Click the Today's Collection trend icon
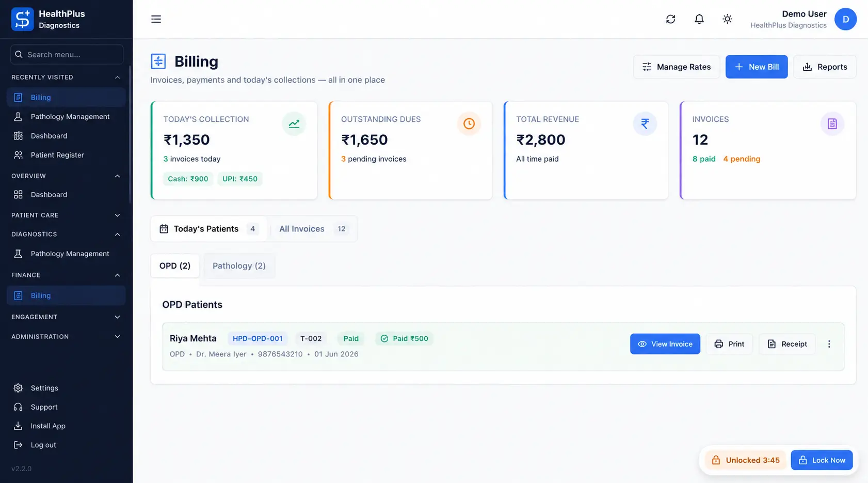This screenshot has width=868, height=483. tap(294, 124)
